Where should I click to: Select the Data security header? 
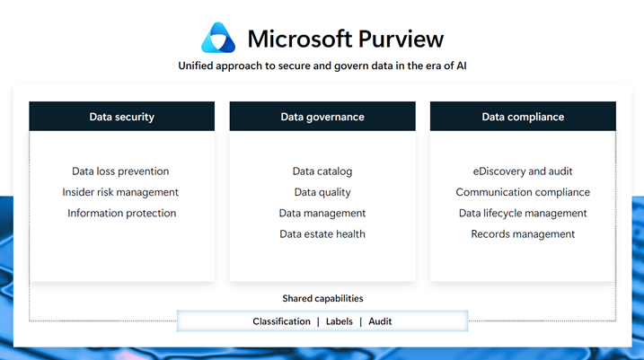coord(122,117)
